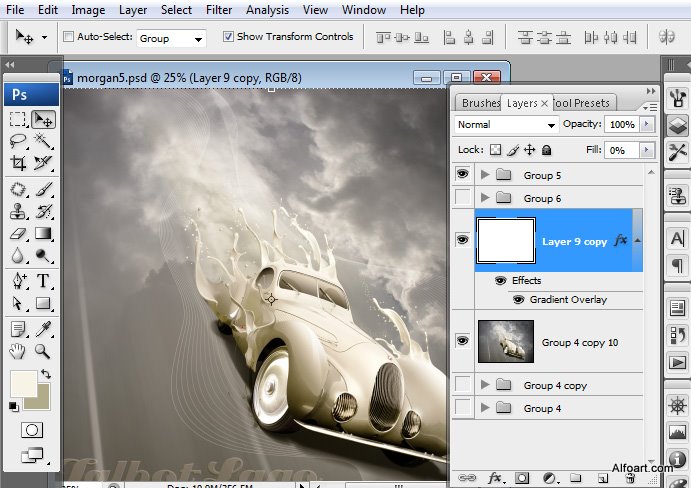
Task: Click the foreground color swatch
Action: [22, 384]
